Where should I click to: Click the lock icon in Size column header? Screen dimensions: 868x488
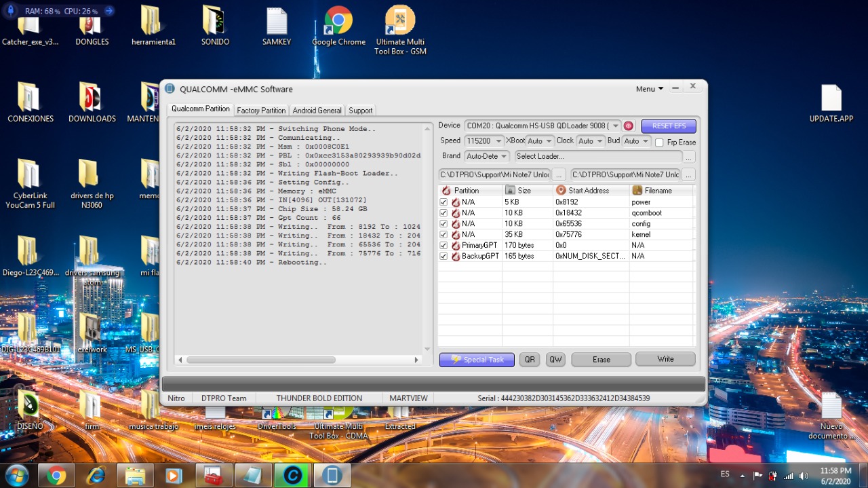tap(510, 191)
